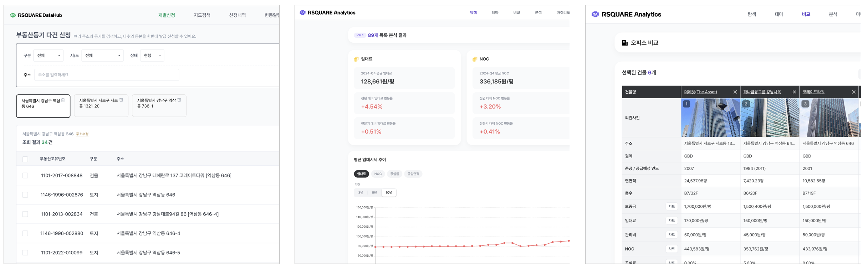Check the row for 1101-2017-008848

[25, 176]
